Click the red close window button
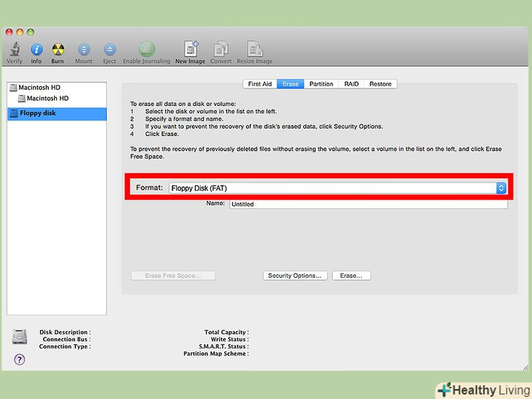Image resolution: width=532 pixels, height=399 pixels. [9, 32]
